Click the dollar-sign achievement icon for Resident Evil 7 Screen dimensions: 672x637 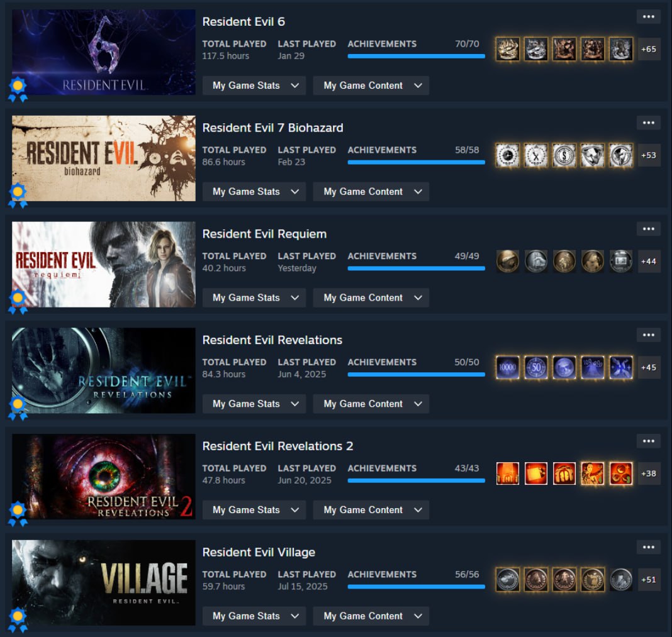[x=564, y=155]
